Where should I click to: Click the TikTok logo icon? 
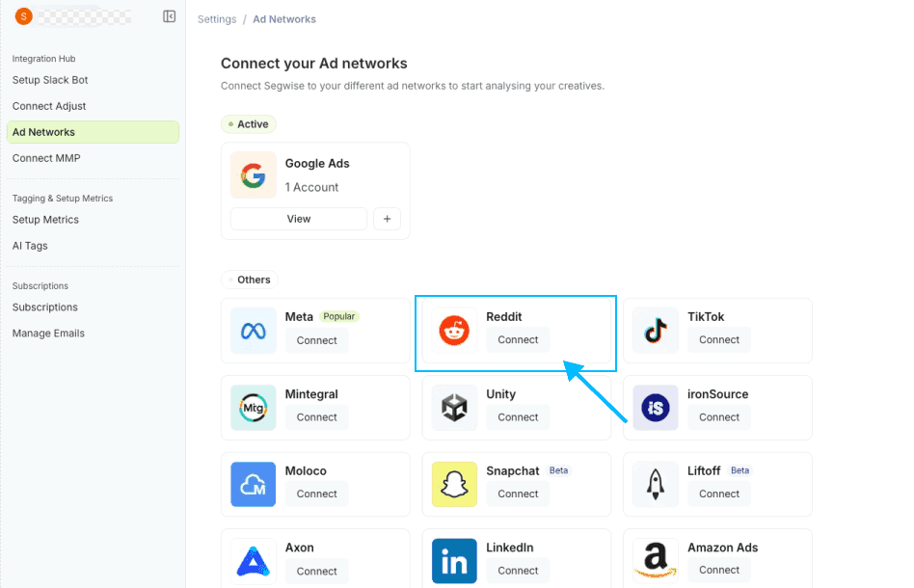(656, 331)
